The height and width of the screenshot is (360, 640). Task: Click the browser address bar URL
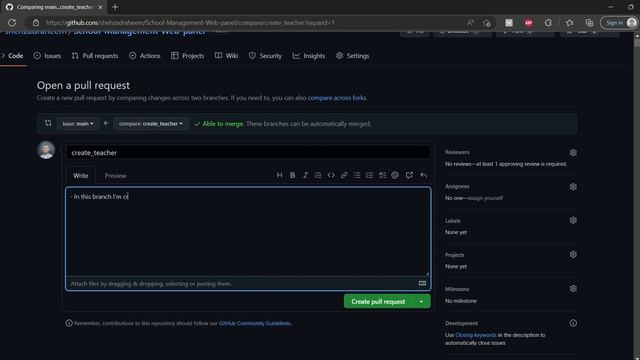190,23
